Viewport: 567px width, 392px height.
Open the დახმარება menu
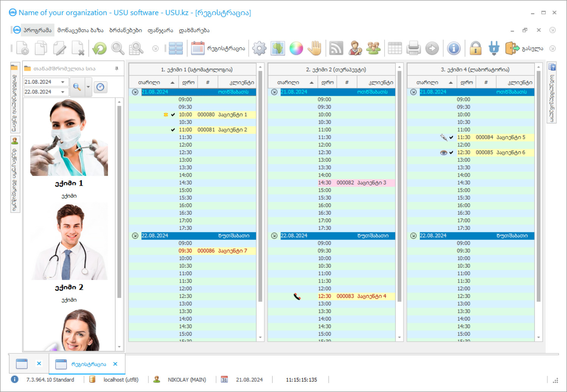[x=194, y=30]
